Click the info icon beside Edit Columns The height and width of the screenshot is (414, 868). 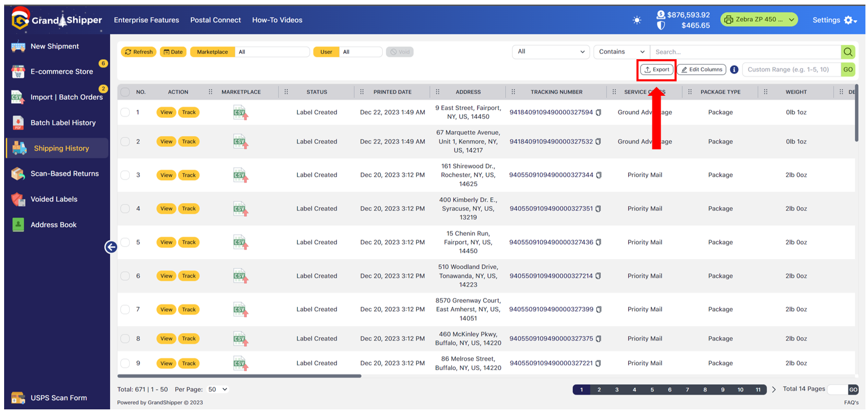tap(734, 70)
